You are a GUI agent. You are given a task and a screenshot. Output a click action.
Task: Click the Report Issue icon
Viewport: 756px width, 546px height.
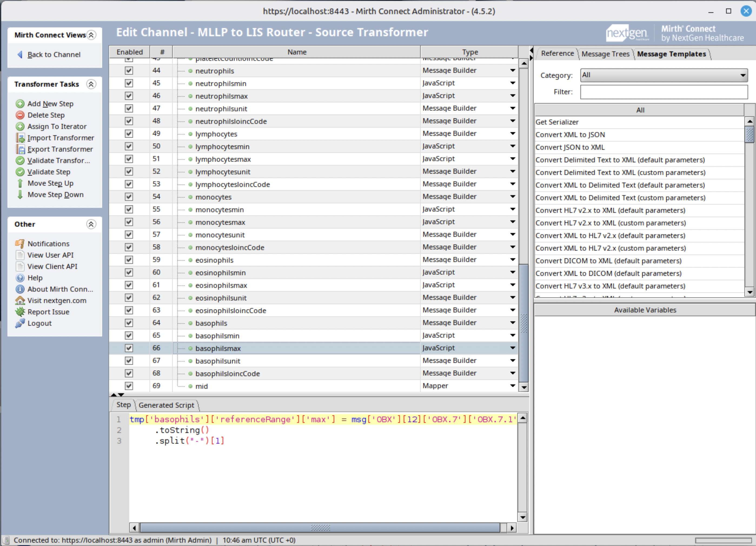20,312
